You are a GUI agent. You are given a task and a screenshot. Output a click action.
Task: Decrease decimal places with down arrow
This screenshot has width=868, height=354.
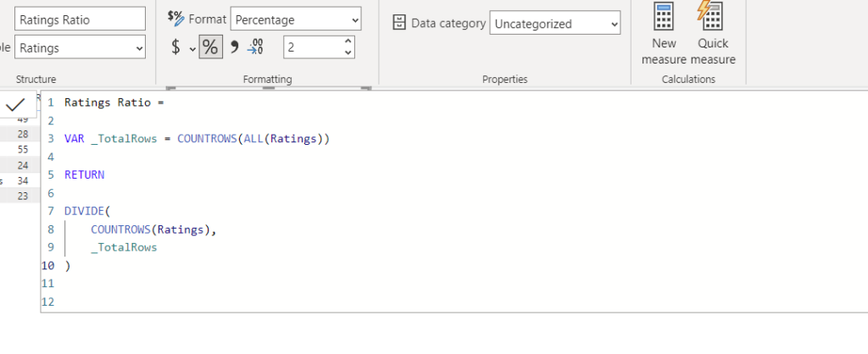348,53
